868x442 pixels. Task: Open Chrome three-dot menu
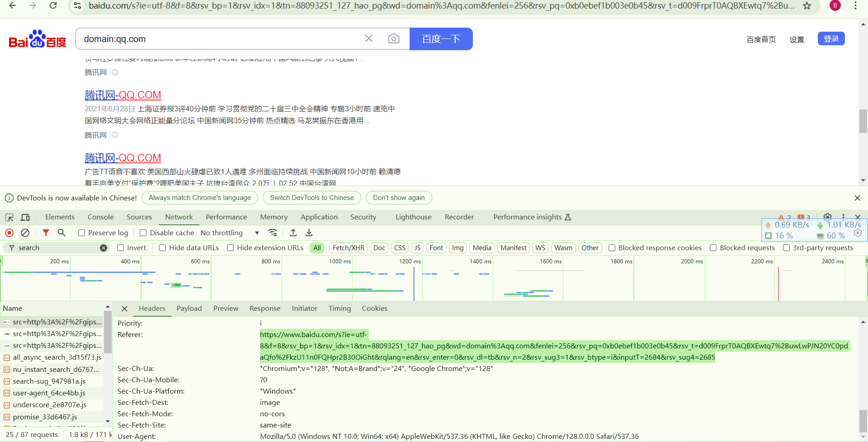(855, 5)
